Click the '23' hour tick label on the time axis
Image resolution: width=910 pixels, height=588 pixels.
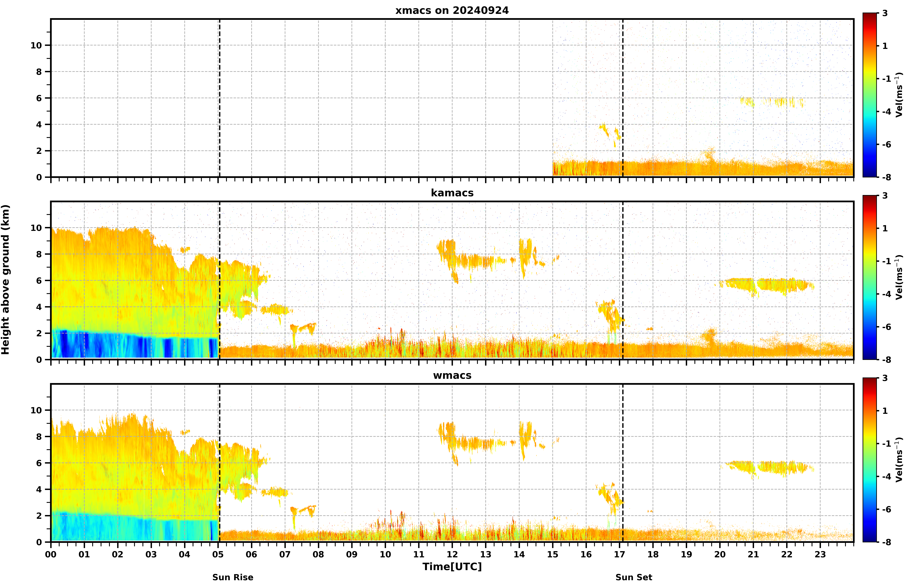(x=820, y=554)
